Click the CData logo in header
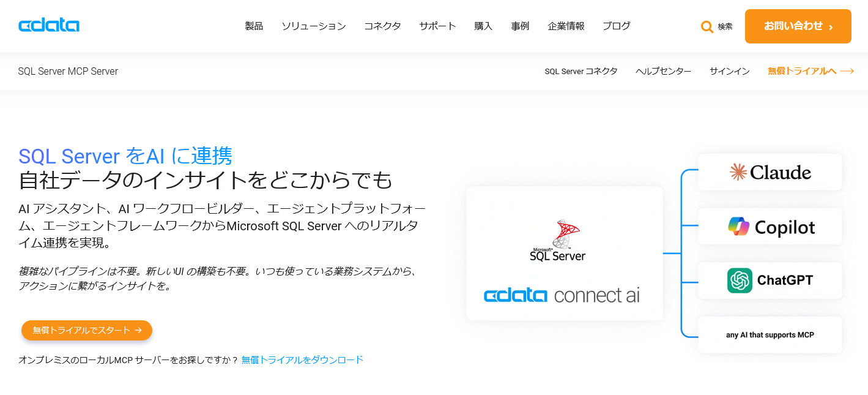Screen dimensions: 868x395 tap(49, 26)
